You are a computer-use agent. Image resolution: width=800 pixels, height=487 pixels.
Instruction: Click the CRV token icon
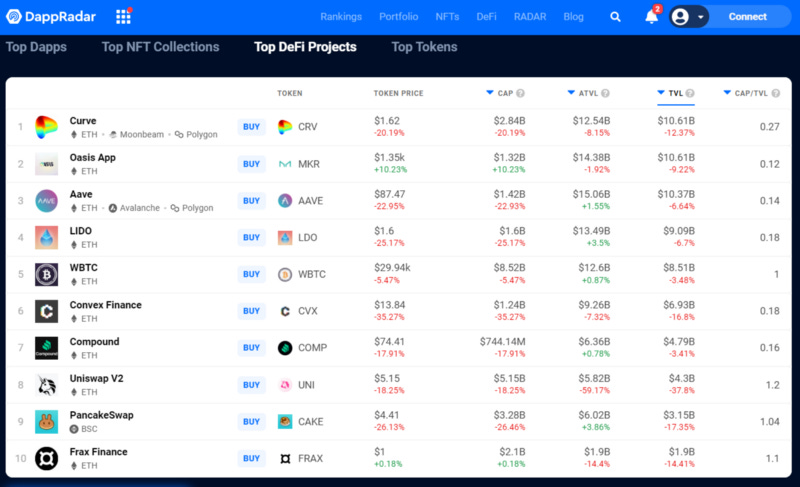285,127
